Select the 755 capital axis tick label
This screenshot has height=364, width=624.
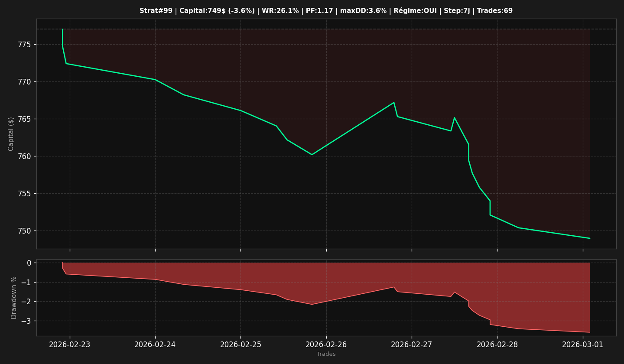pos(25,194)
